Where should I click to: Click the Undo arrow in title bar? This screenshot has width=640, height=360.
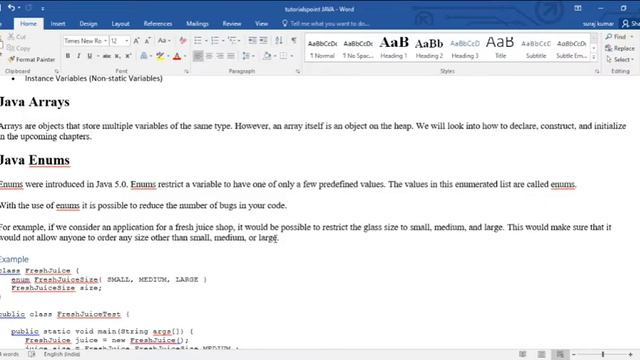(11, 8)
